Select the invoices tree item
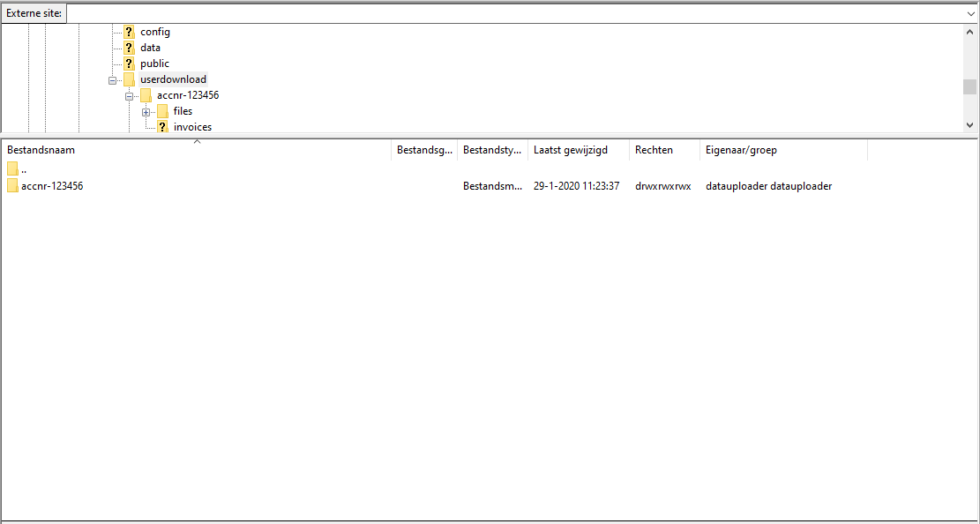Viewport: 980px width, 524px height. [192, 127]
